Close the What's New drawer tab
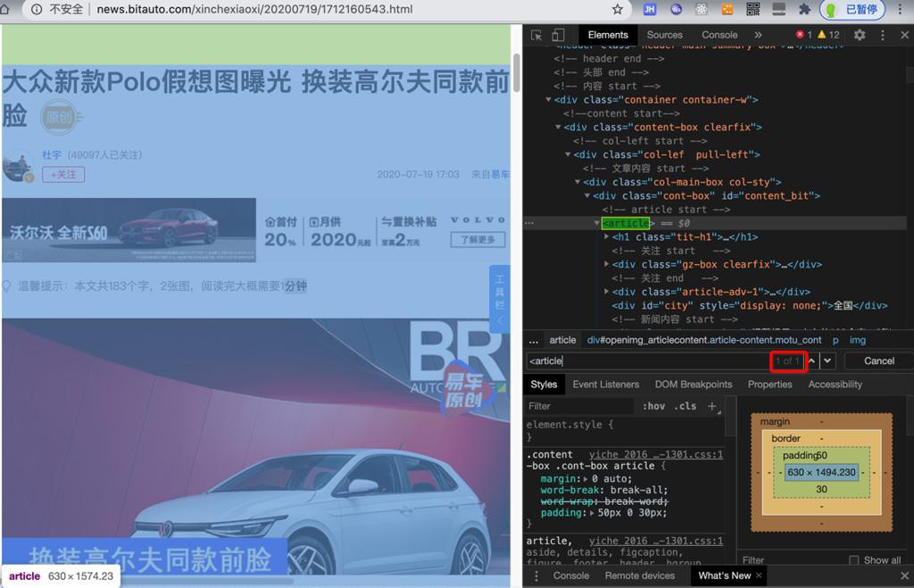914x588 pixels. pos(759,576)
